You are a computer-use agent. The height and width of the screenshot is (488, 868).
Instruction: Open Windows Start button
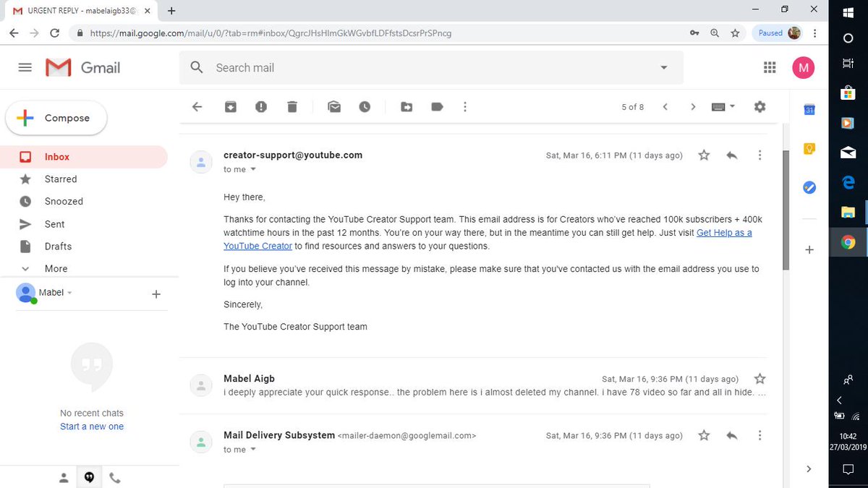(x=848, y=12)
